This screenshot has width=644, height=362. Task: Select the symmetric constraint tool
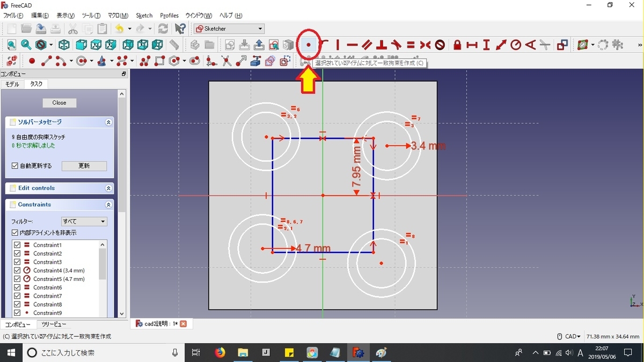coord(425,45)
